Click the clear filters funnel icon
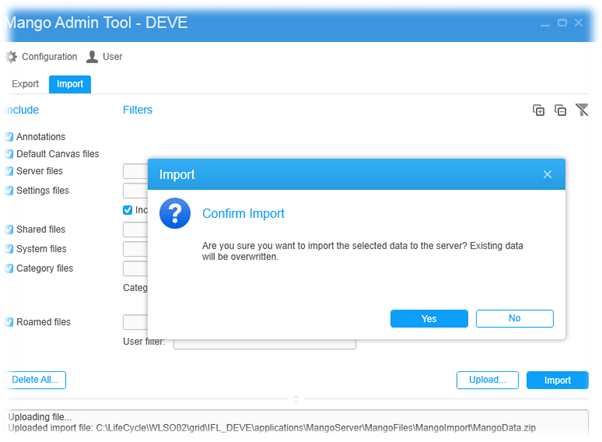 pos(582,110)
